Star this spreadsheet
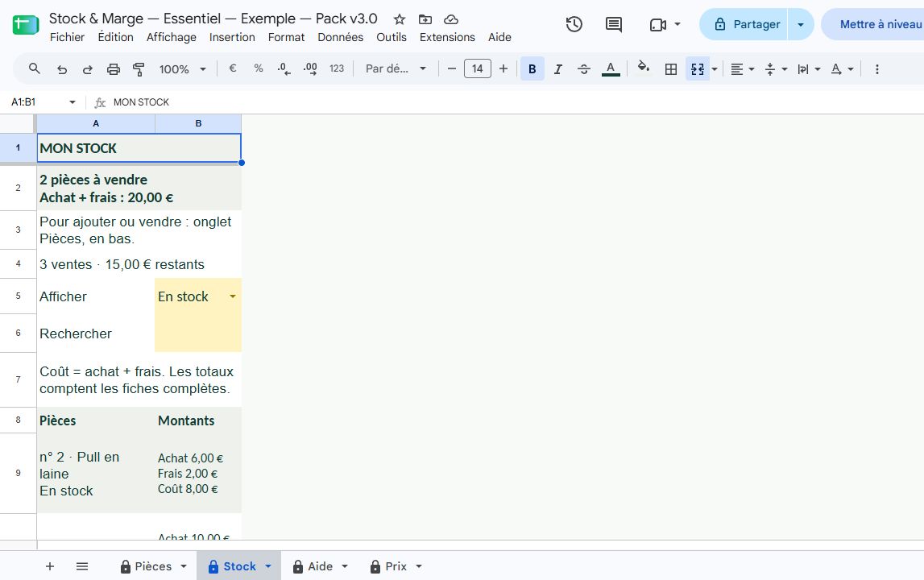 400,19
